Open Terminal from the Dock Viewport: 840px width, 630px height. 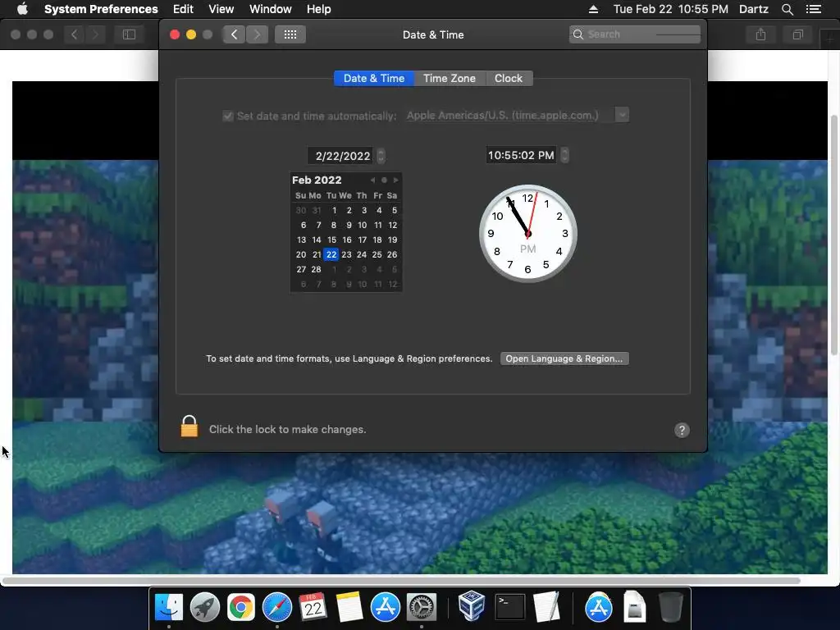(509, 607)
